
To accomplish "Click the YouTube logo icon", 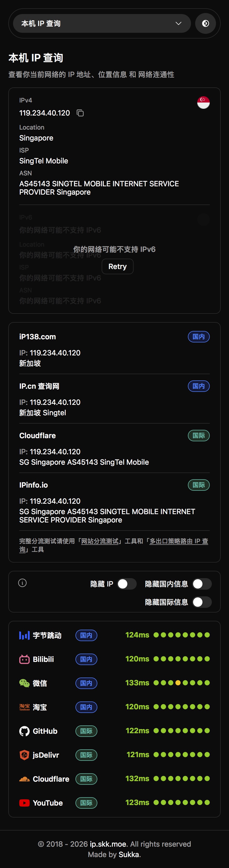I will click(24, 803).
